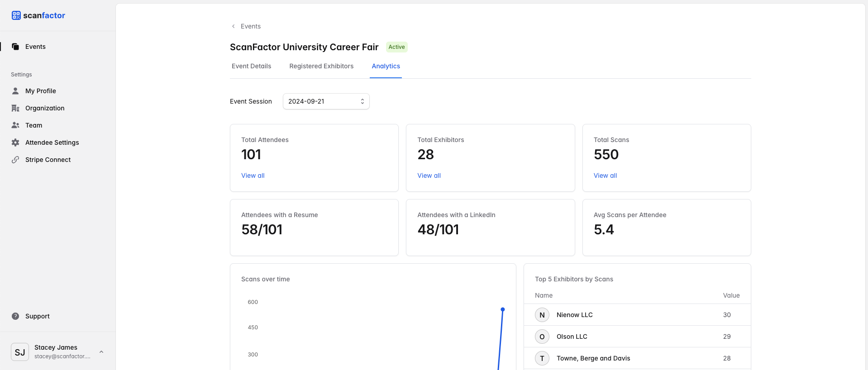
Task: Switch to the Registered Exhibitors tab
Action: (321, 66)
